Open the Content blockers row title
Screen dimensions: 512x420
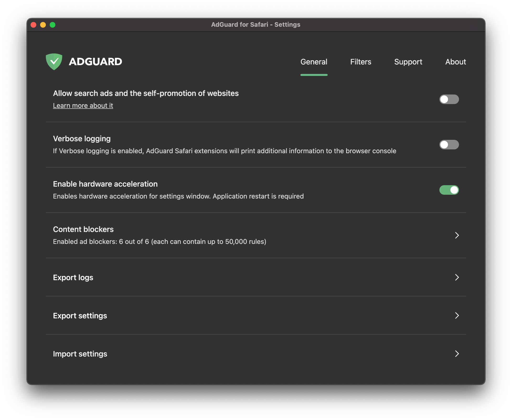83,229
